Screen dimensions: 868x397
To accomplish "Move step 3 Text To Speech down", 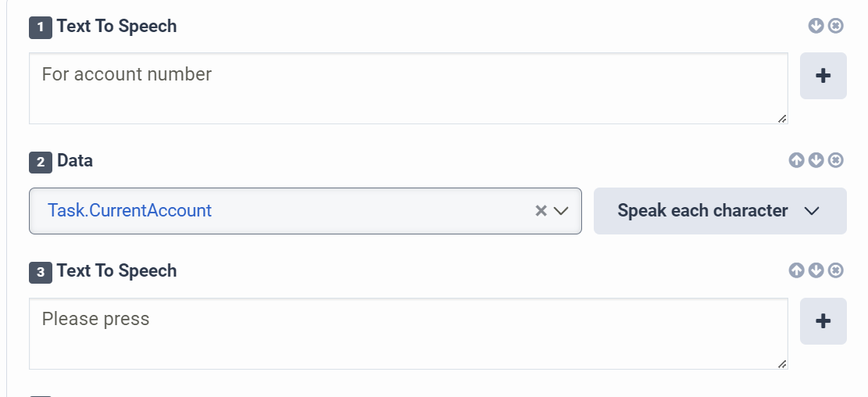I will (816, 270).
